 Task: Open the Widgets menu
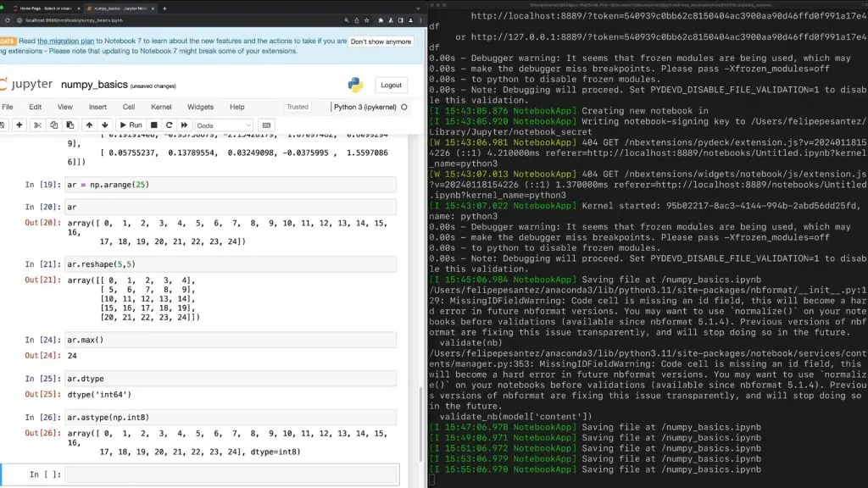200,107
